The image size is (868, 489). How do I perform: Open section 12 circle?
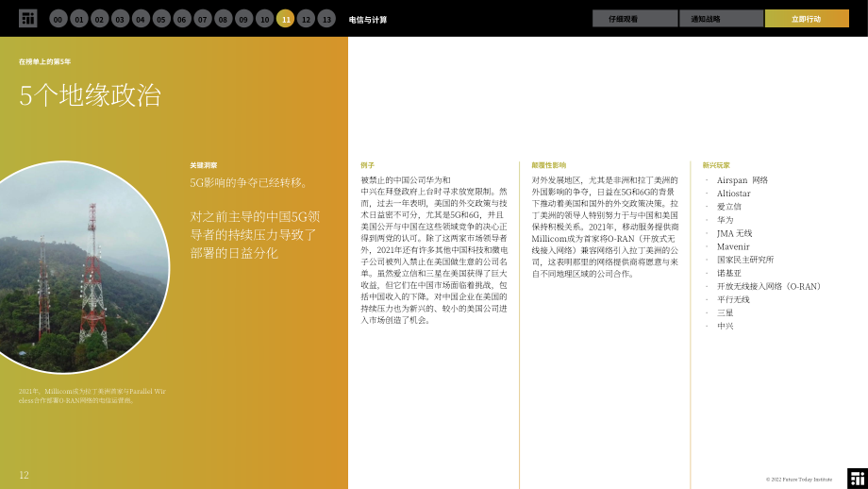coord(306,19)
